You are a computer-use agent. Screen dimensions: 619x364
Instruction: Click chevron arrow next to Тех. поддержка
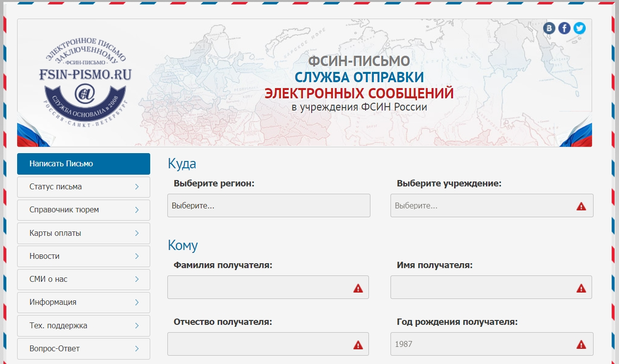[x=137, y=326]
